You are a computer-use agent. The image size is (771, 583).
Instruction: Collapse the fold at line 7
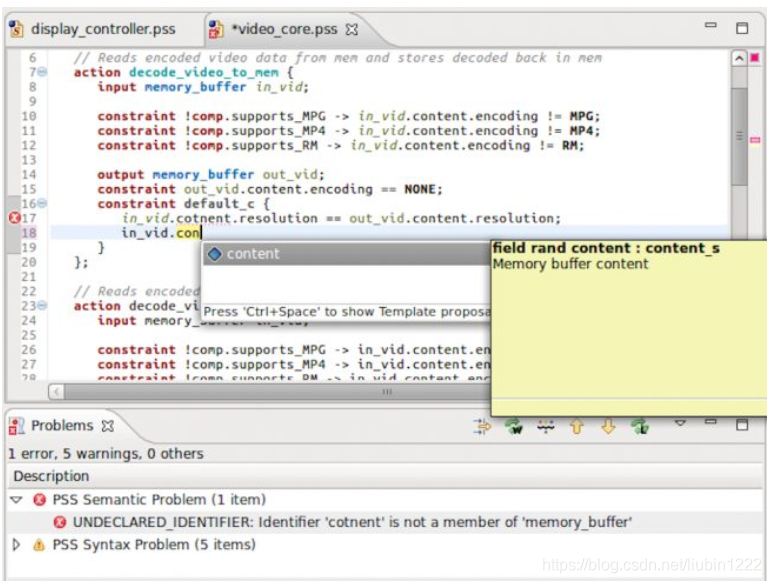pyautogui.click(x=42, y=72)
